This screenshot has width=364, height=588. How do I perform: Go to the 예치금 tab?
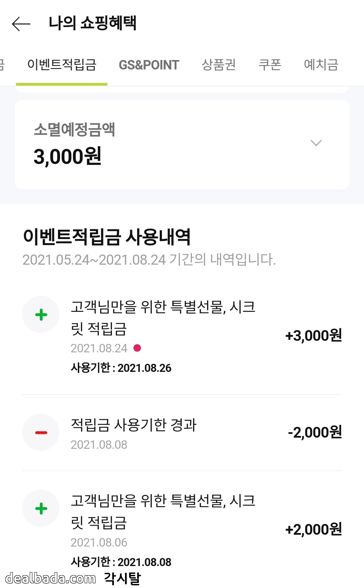(321, 65)
